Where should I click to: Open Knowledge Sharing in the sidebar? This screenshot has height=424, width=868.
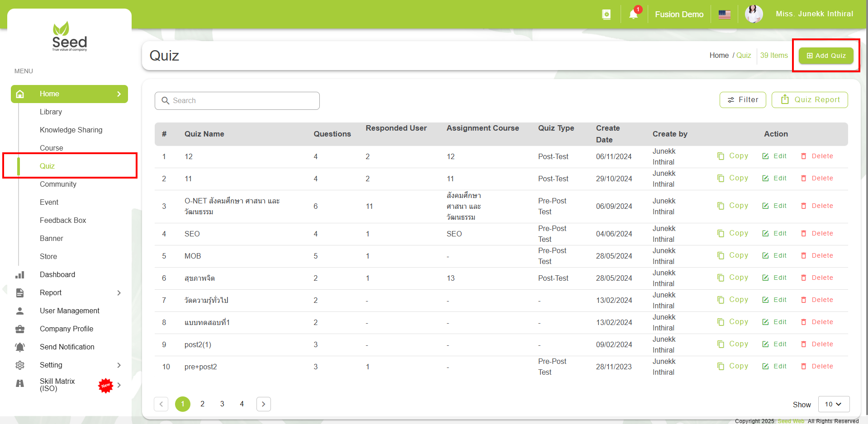(x=71, y=130)
